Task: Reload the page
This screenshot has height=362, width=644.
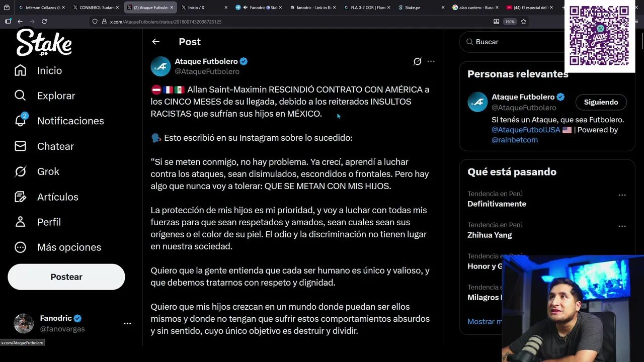Action: click(44, 22)
